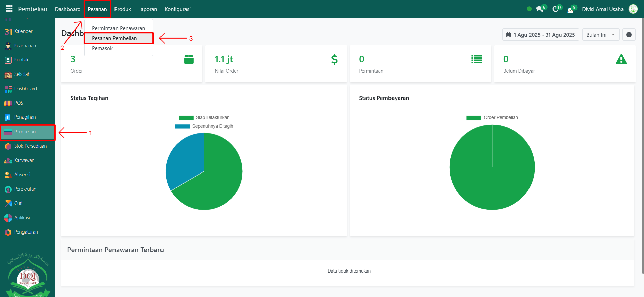Click the Divisi Amal Usaha user name
This screenshot has width=644, height=297.
[602, 9]
